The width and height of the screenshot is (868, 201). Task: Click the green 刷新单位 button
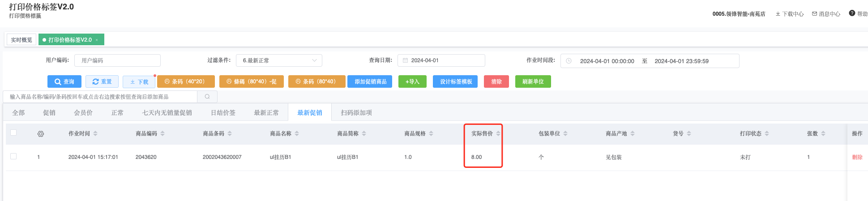[533, 81]
